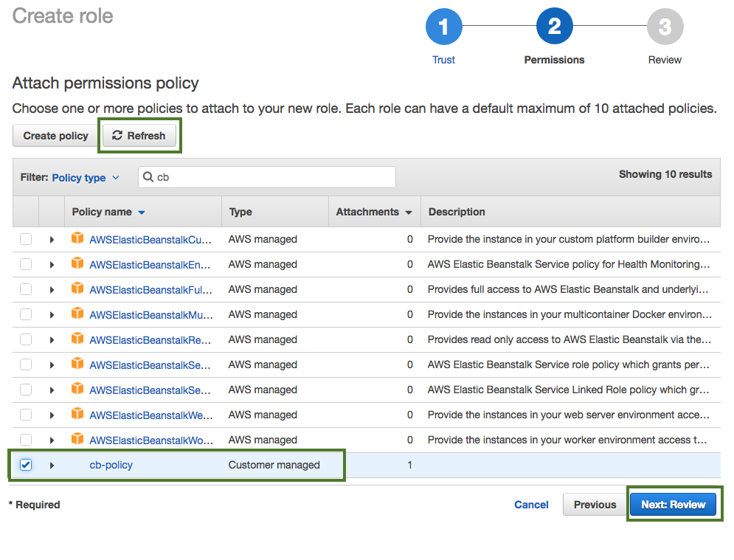Screen dimensions: 734x560
Task: Uncheck the cb-policy checkbox
Action: [x=26, y=465]
